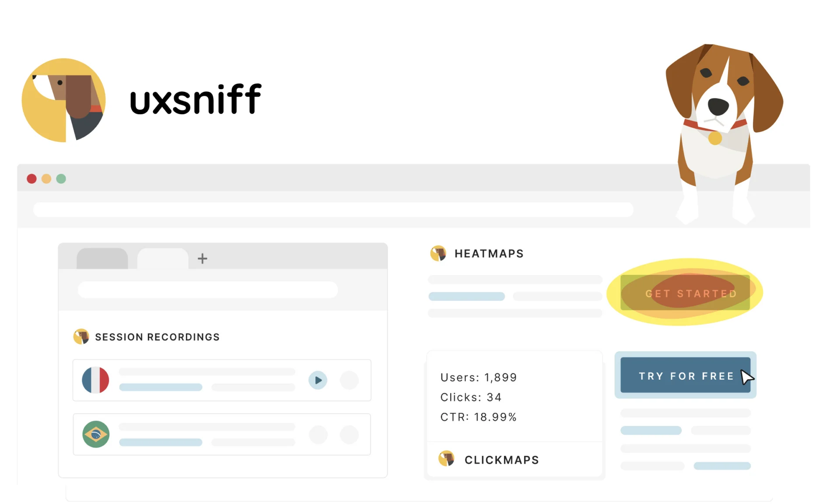Click the dog icon beside Session Recordings
This screenshot has height=504, width=840.
point(81,336)
